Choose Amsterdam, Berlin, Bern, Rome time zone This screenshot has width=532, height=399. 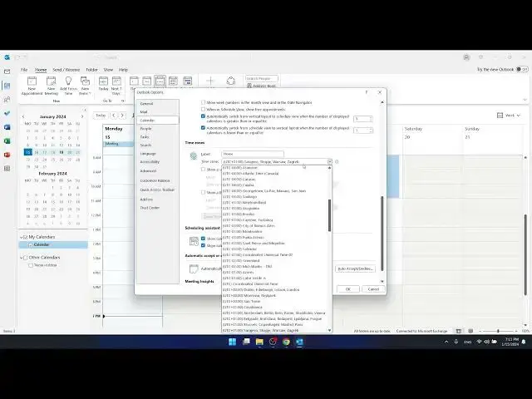[273, 313]
